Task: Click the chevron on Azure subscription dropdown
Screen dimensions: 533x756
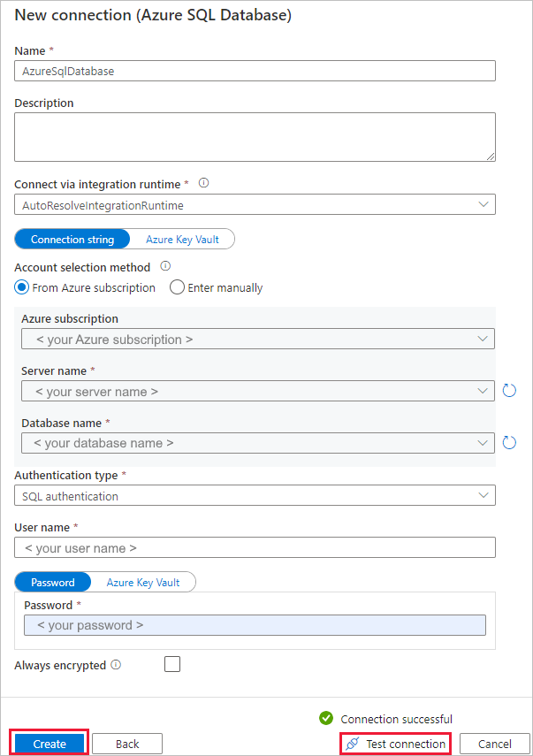Action: 483,339
